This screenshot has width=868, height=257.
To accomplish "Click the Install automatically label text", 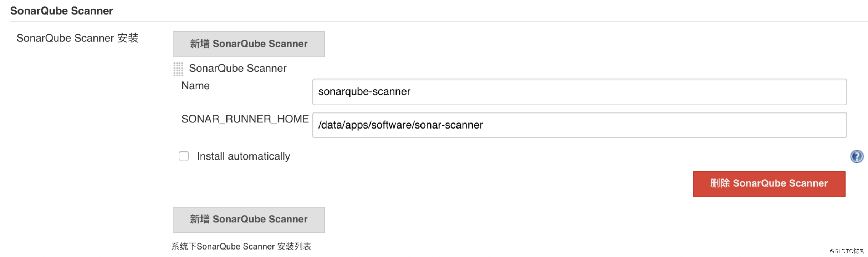I will pyautogui.click(x=243, y=156).
